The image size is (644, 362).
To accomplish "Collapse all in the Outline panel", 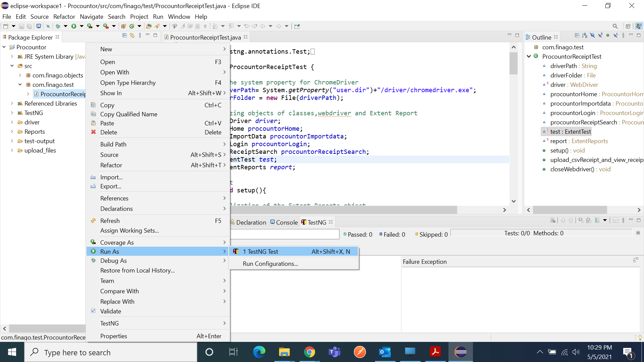I will tap(577, 36).
